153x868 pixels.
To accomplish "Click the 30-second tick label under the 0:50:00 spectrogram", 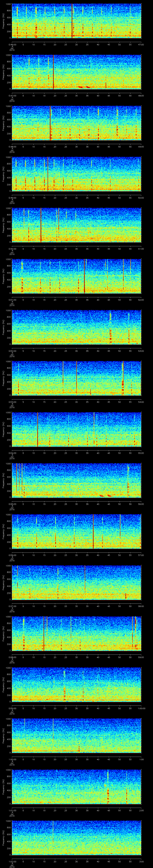I will point(76,249).
